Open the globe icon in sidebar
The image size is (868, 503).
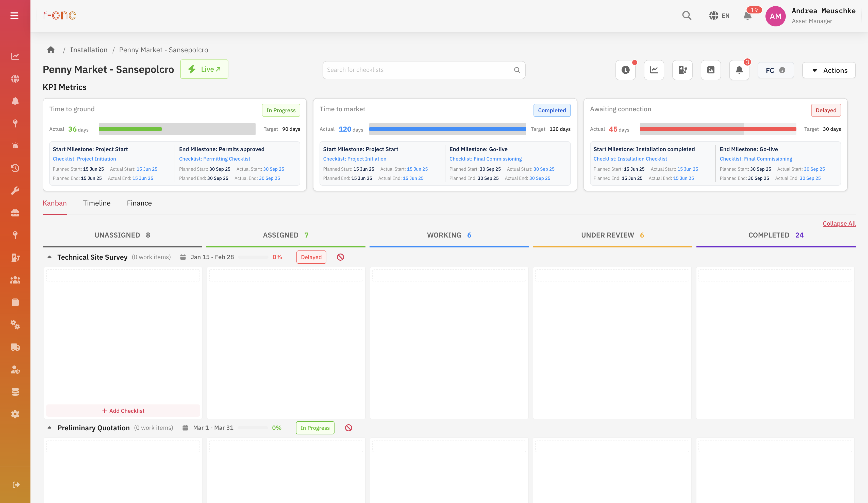15,78
